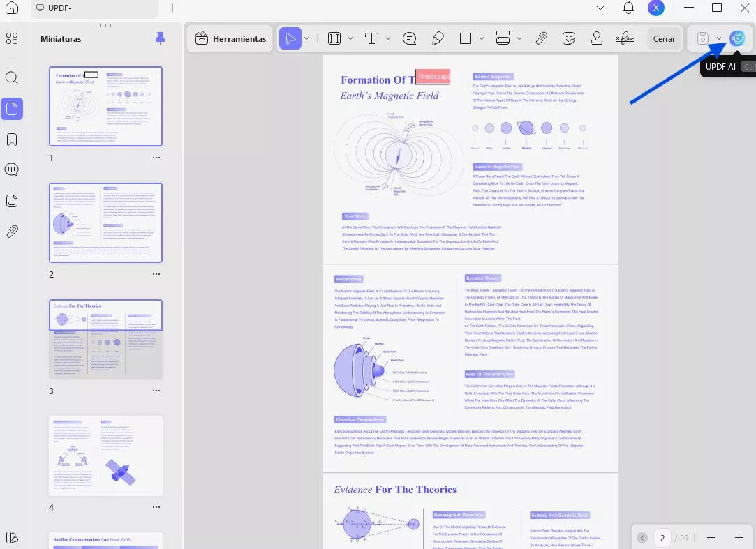Open options menu for page 2 thumbnail

[156, 274]
